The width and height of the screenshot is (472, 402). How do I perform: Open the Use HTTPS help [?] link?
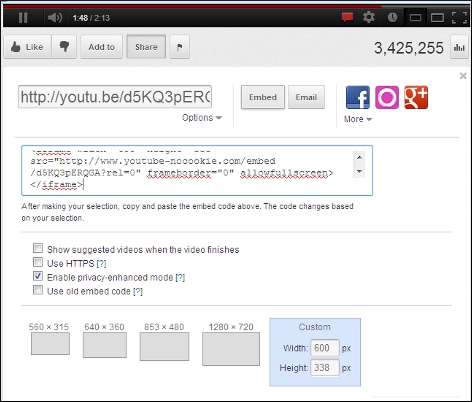pyautogui.click(x=101, y=264)
